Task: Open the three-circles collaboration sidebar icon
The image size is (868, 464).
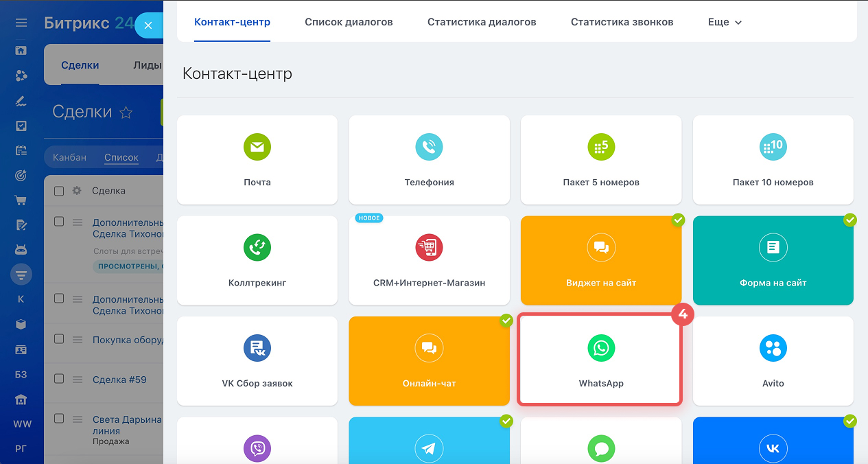Action: coord(21,76)
